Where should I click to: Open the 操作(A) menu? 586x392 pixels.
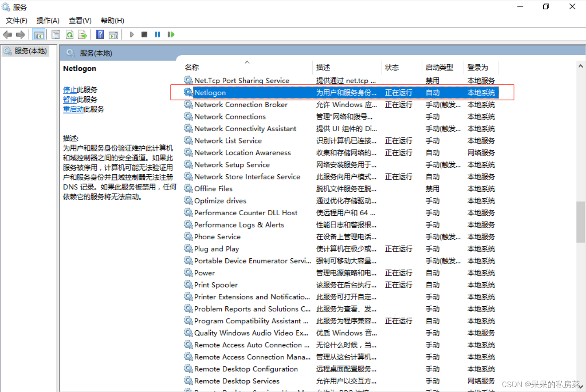[x=48, y=20]
